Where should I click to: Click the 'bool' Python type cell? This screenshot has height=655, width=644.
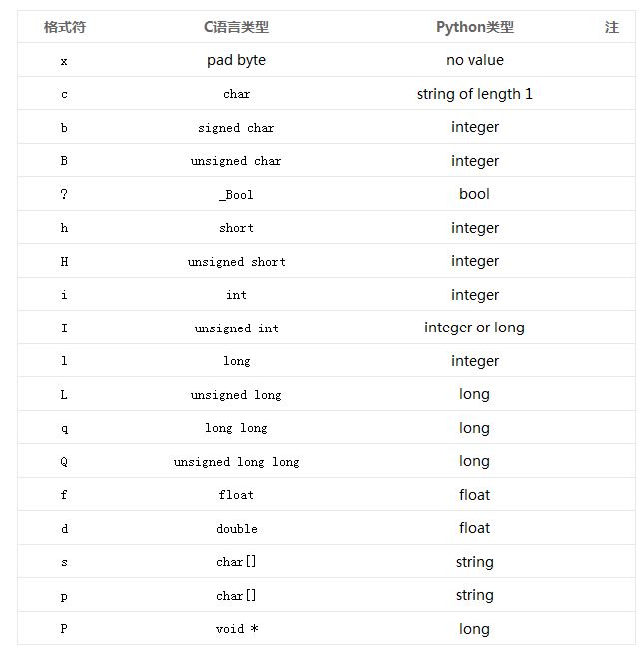click(475, 194)
